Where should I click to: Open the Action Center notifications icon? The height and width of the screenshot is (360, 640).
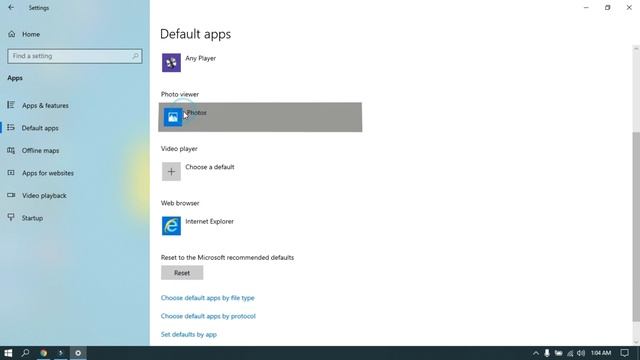click(x=624, y=353)
